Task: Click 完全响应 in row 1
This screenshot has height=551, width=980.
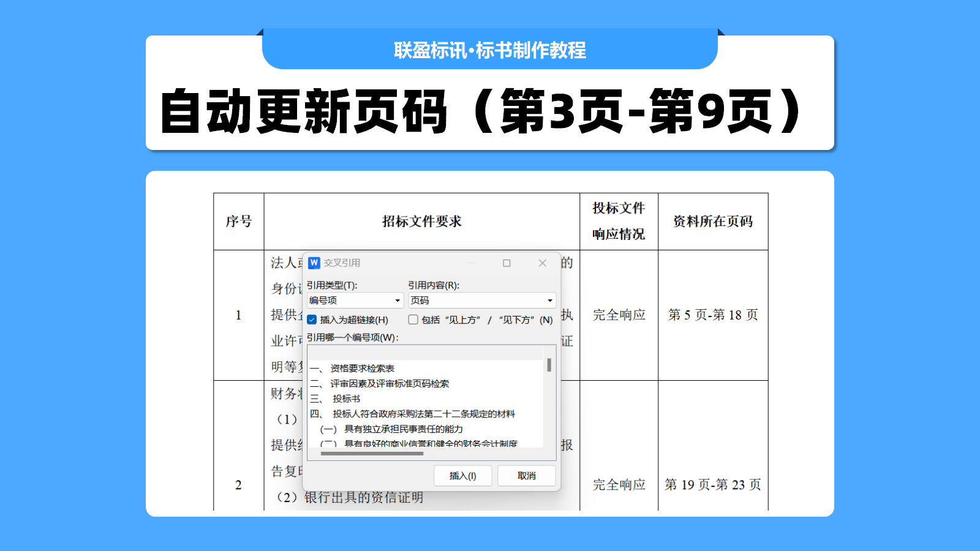Action: click(619, 315)
